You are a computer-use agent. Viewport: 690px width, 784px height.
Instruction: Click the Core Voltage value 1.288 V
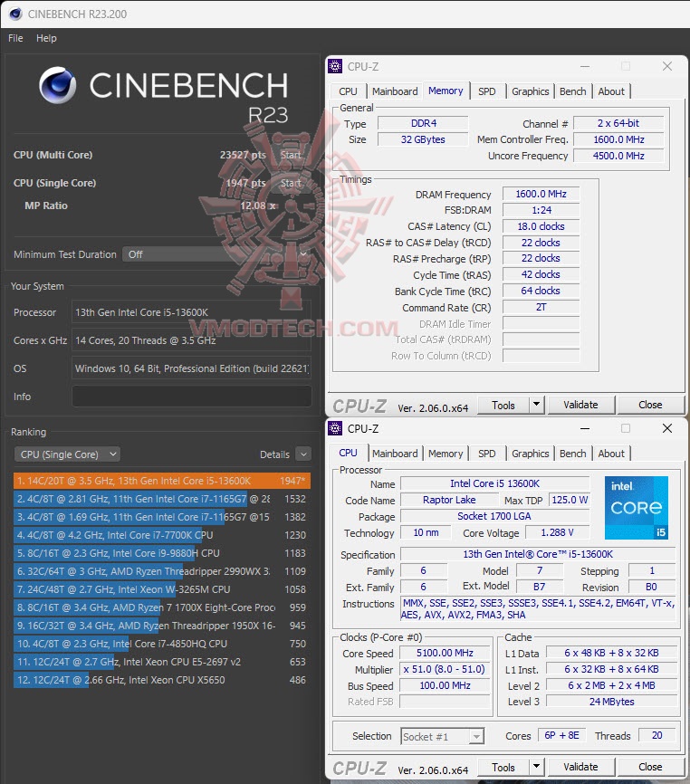(557, 533)
